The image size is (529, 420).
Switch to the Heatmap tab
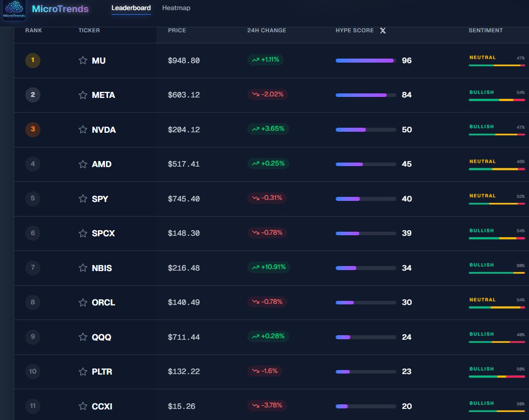pyautogui.click(x=176, y=8)
